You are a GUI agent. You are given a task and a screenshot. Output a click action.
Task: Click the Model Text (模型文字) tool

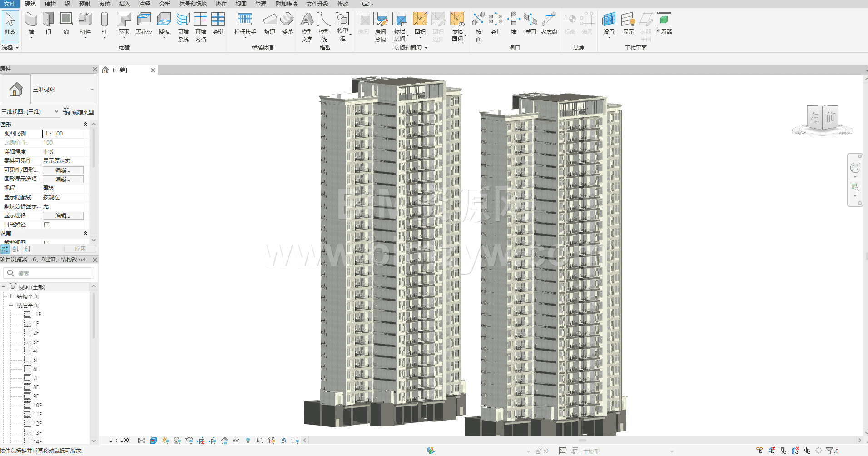(x=307, y=26)
